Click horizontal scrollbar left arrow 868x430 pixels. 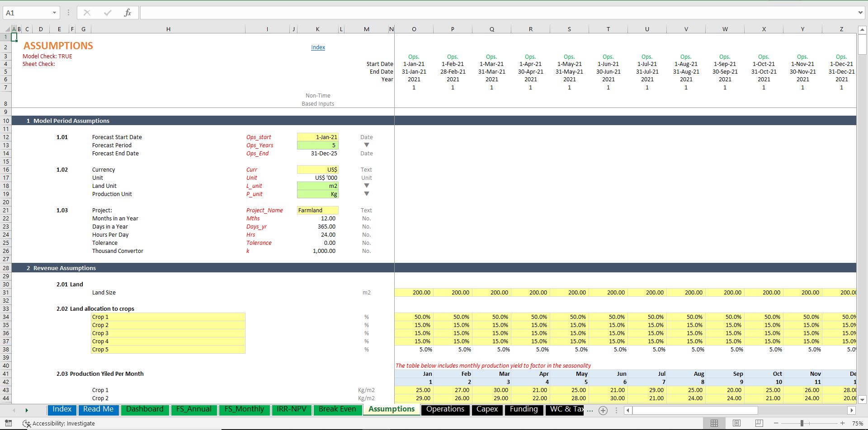pyautogui.click(x=628, y=410)
